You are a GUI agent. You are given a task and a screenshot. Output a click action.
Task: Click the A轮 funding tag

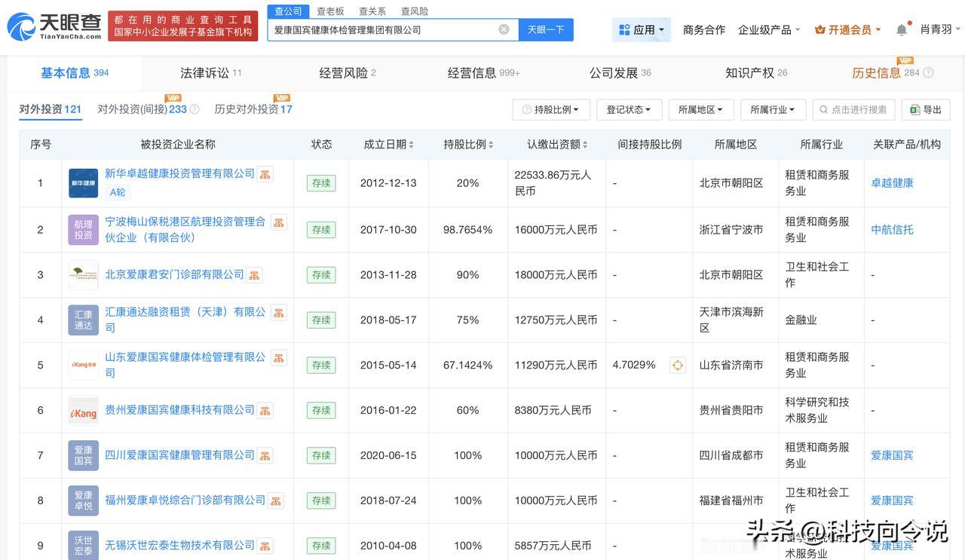[118, 192]
